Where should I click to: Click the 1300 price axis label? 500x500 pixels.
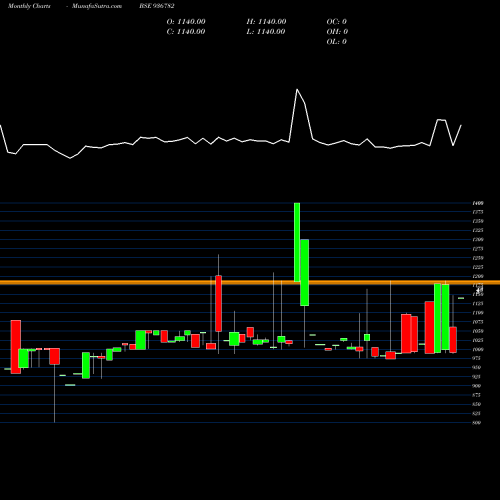[x=478, y=240]
